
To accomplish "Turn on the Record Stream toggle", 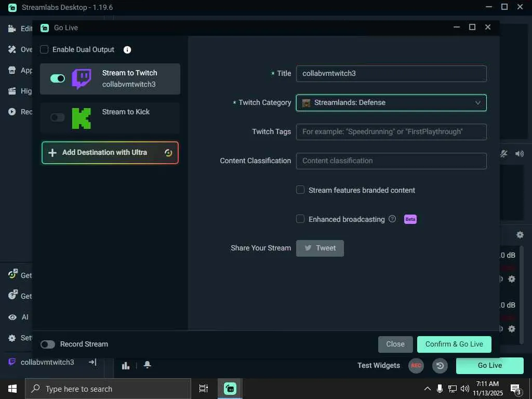I will click(x=48, y=344).
